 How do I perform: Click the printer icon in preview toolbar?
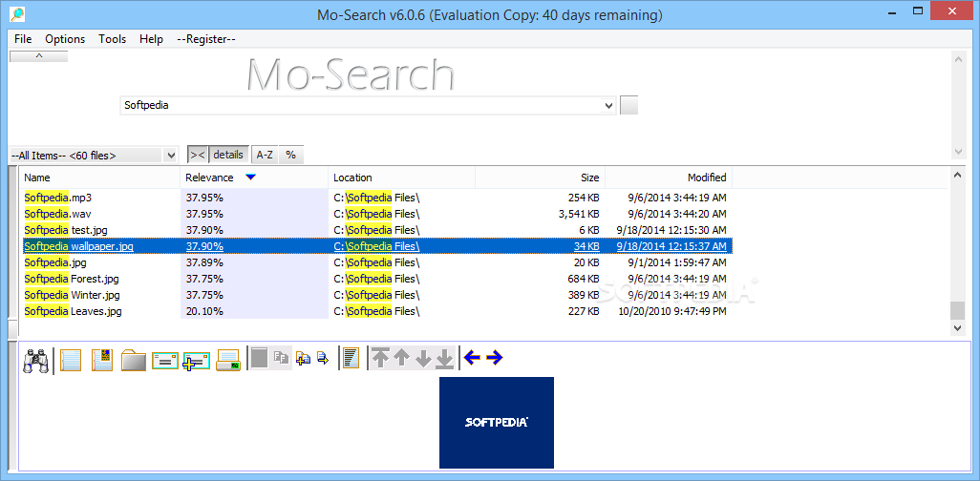click(228, 360)
